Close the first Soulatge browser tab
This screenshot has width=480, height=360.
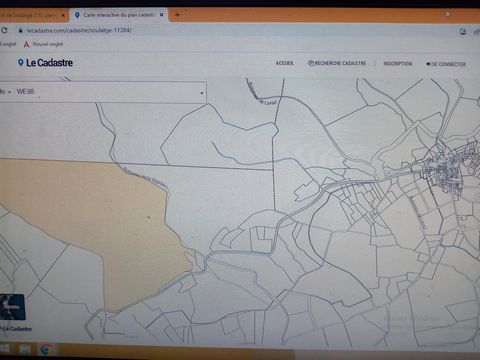[63, 15]
